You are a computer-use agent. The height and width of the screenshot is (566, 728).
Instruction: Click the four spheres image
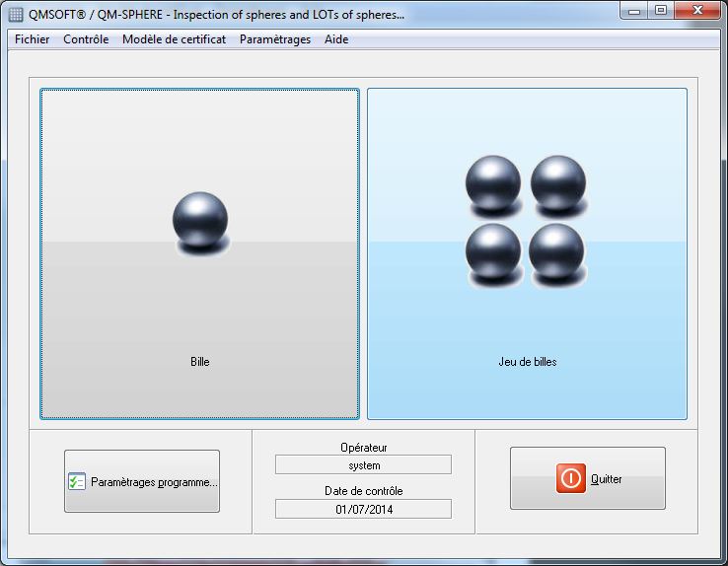(x=526, y=222)
